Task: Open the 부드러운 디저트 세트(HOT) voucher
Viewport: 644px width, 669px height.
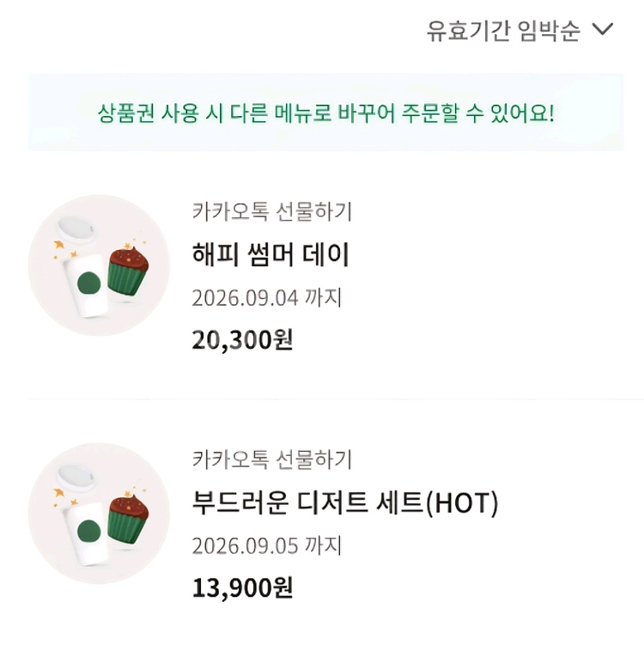Action: 345,503
